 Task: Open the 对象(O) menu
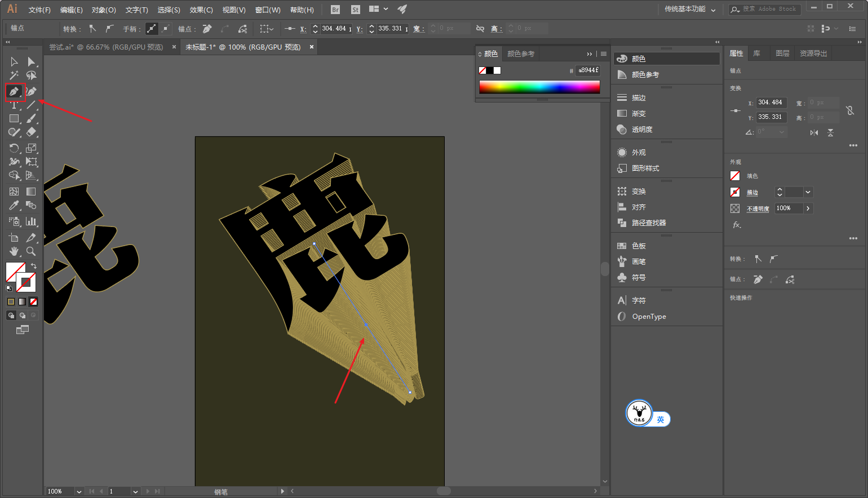tap(104, 10)
